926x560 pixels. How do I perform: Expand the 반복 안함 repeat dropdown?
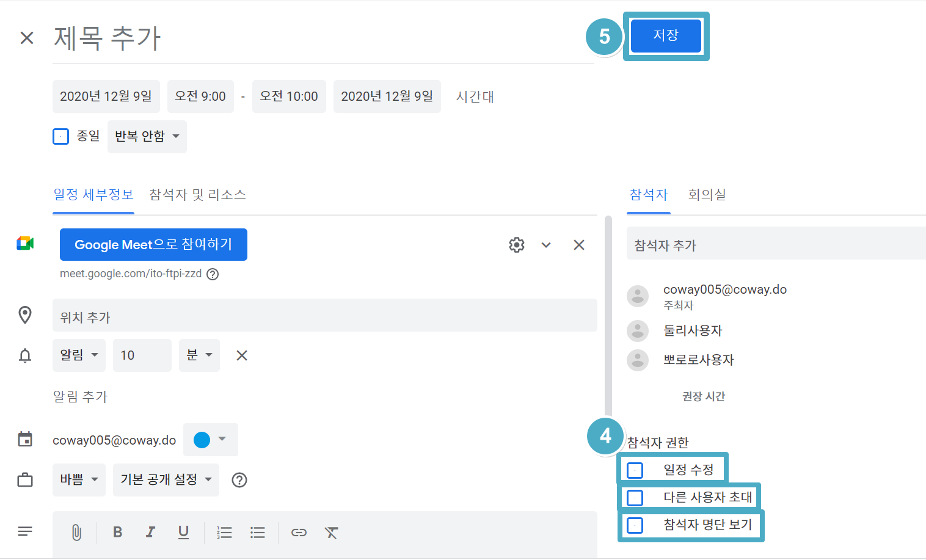click(147, 136)
